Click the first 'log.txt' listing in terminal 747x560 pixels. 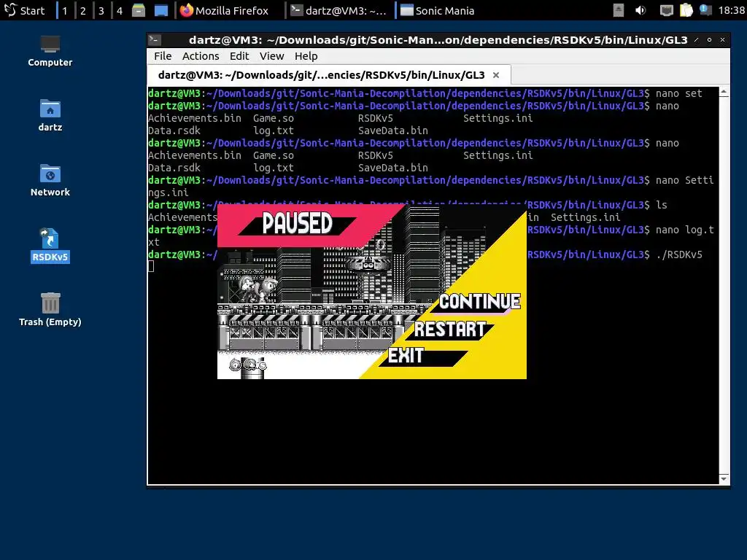coord(274,131)
